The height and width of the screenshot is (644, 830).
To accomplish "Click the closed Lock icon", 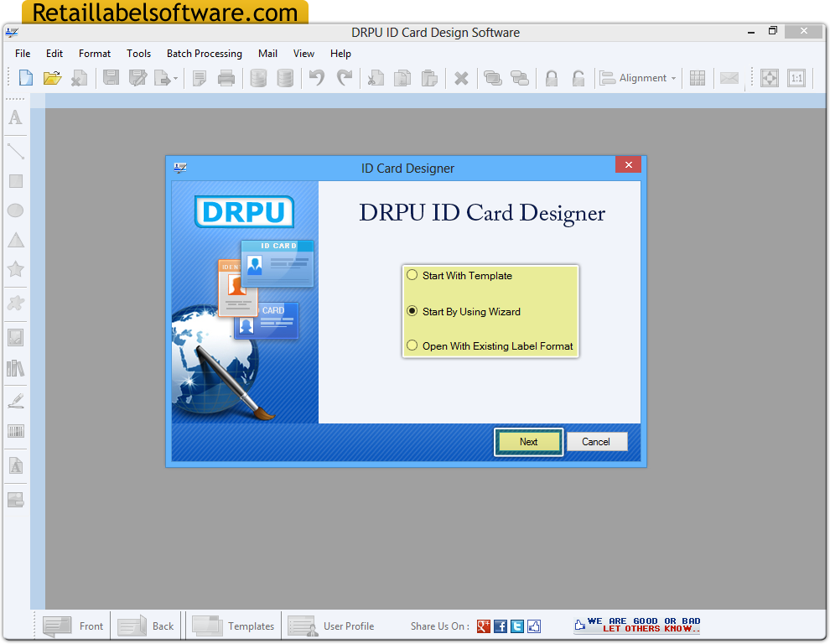I will [x=552, y=78].
